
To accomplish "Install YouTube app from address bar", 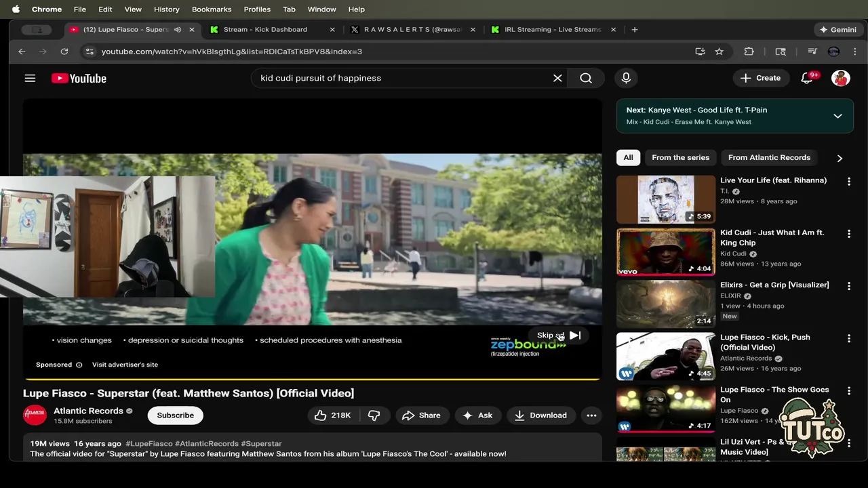I will tap(700, 52).
